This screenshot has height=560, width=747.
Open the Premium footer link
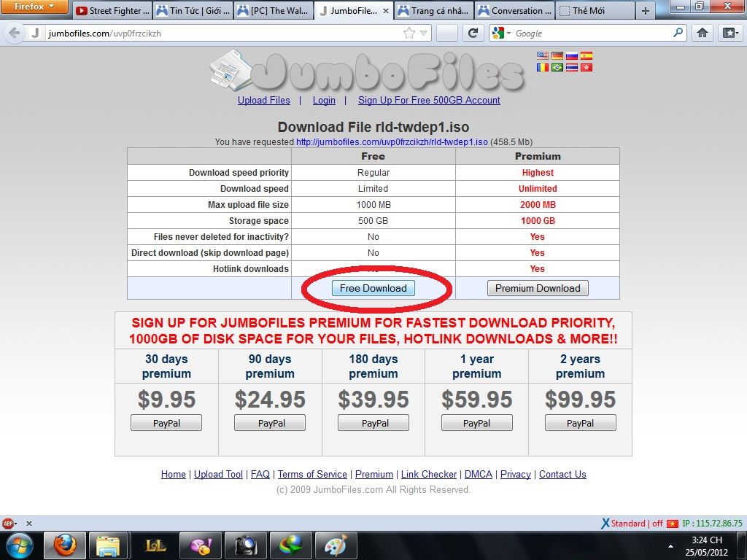pyautogui.click(x=374, y=474)
